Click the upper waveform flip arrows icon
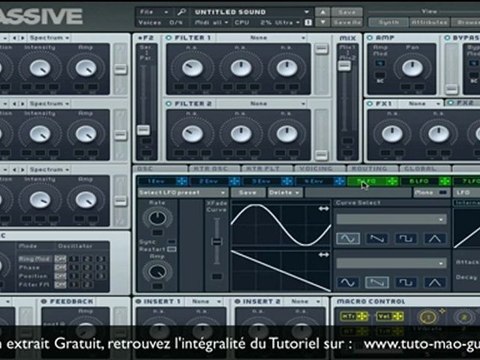Screen dimensions: 480x360 (323, 209)
